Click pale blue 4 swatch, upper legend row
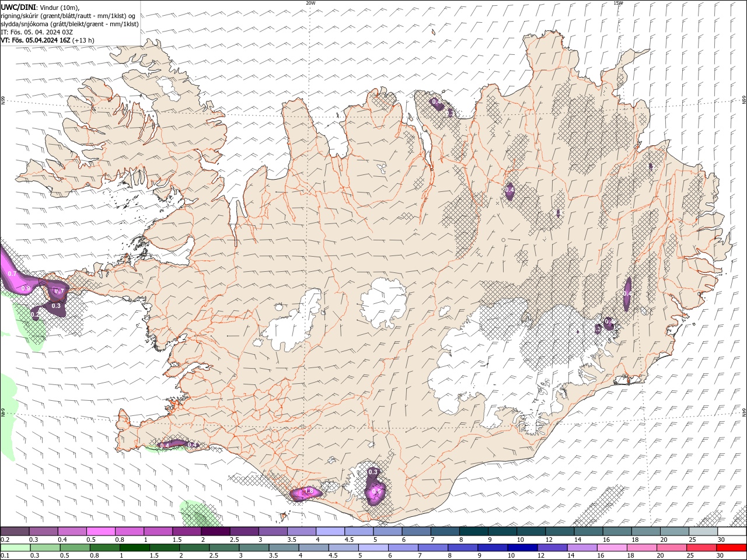 pos(330,531)
